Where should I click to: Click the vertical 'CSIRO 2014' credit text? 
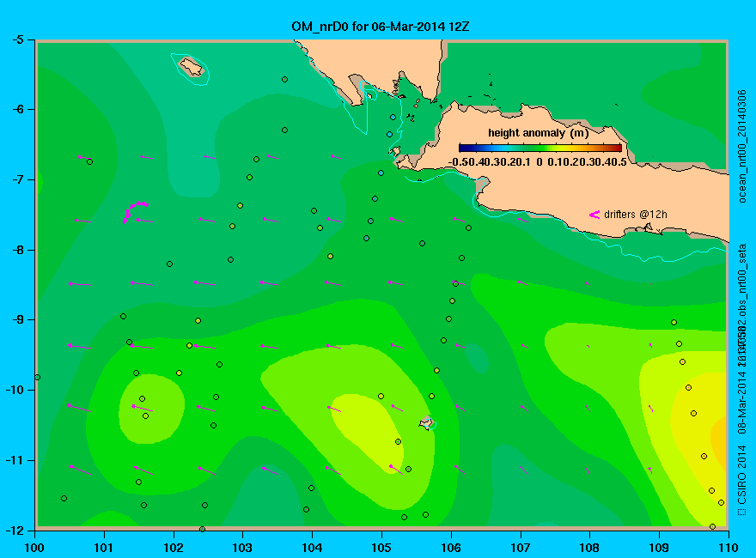pyautogui.click(x=742, y=476)
